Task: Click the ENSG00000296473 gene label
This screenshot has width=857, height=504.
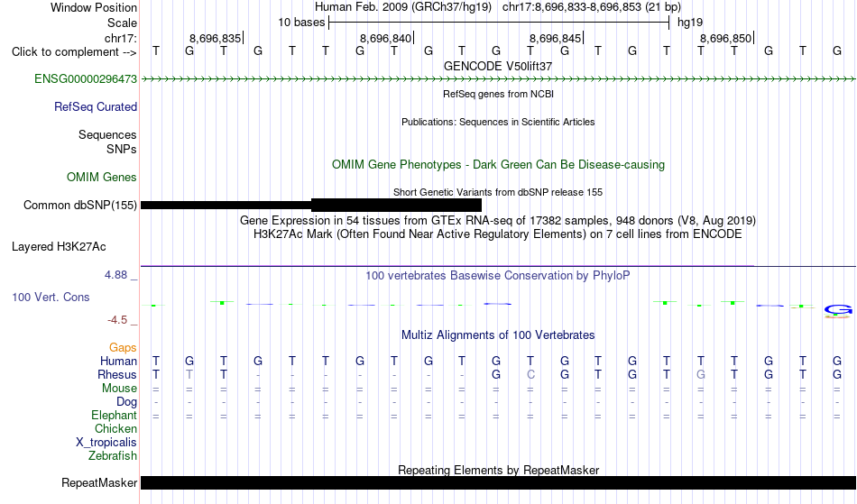Action: 86,79
